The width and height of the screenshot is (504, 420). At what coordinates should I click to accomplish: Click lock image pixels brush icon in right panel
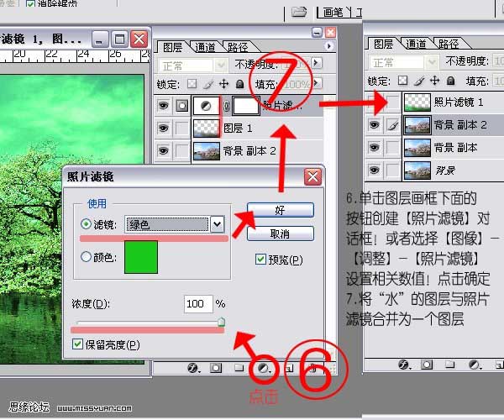(x=419, y=81)
